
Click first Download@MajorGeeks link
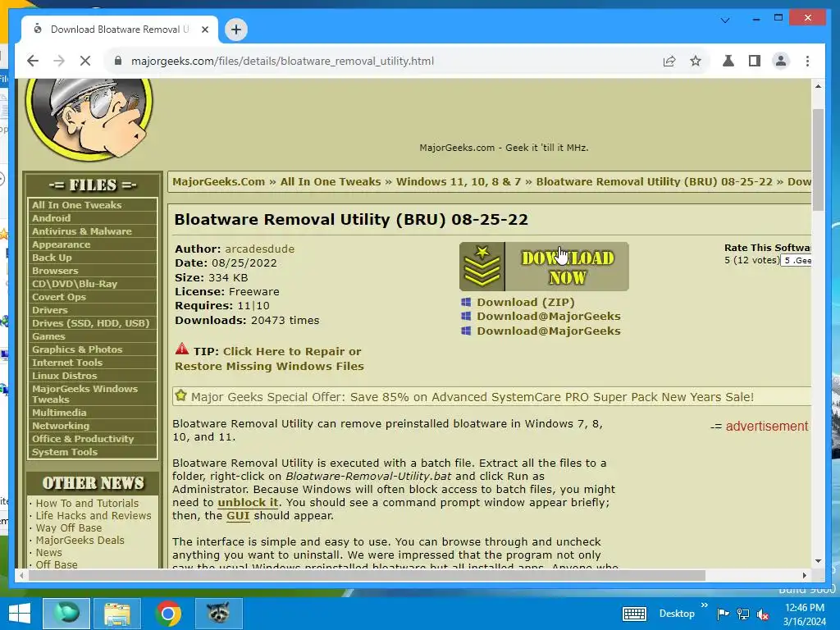pos(549,316)
